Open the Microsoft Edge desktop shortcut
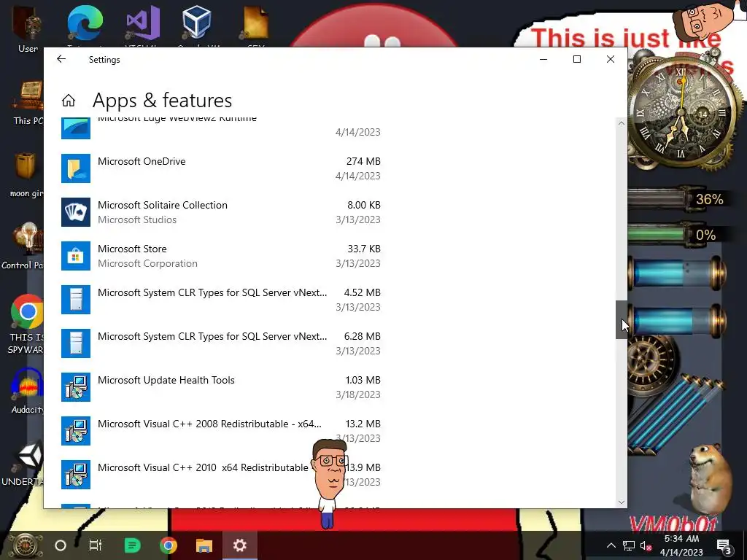This screenshot has width=747, height=560. coord(85,23)
